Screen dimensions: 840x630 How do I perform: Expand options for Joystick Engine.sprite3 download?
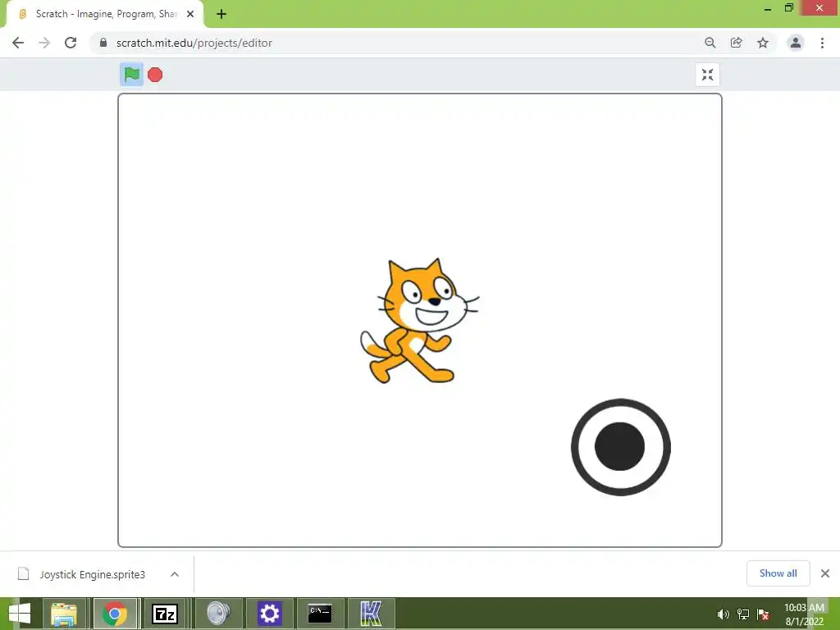175,574
